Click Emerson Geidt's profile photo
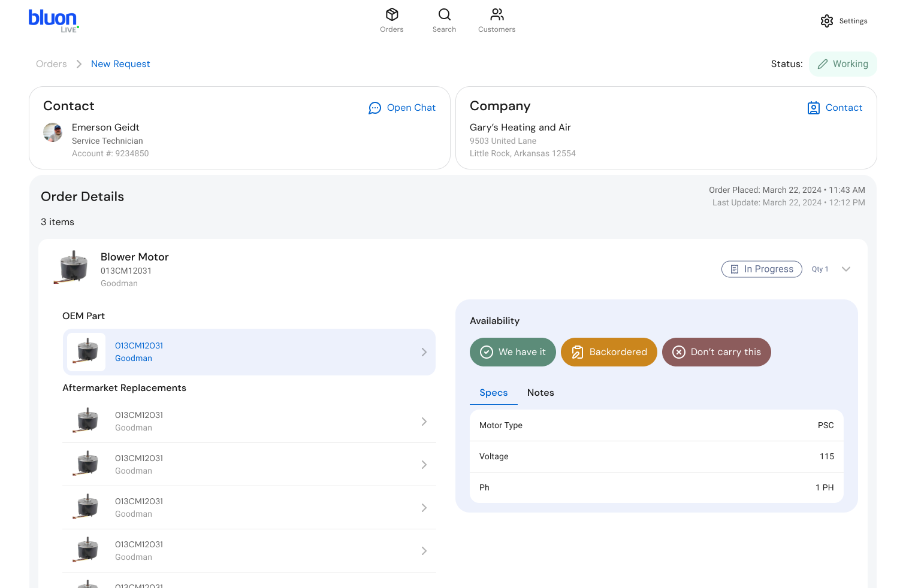The image size is (906, 588). click(x=53, y=132)
